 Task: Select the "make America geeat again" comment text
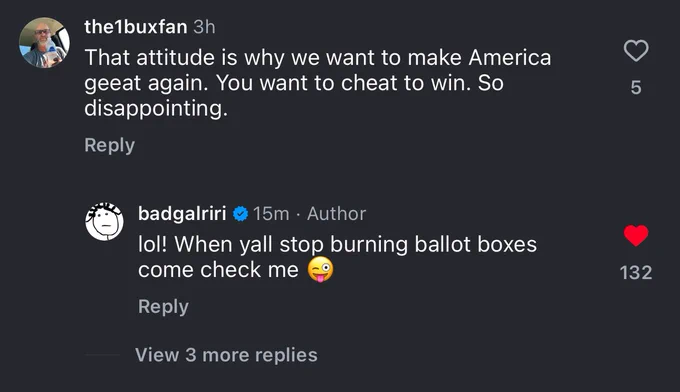(318, 70)
